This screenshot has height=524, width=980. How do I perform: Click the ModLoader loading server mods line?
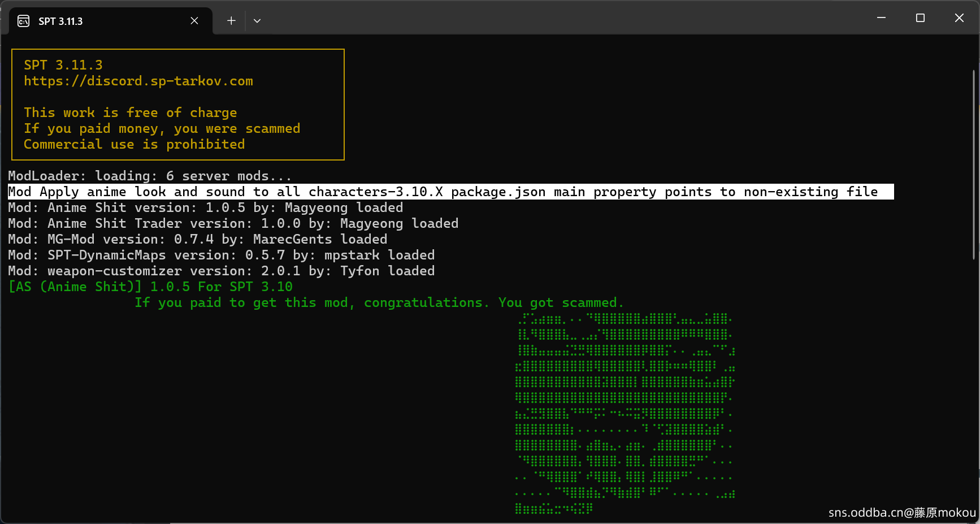[x=150, y=176]
